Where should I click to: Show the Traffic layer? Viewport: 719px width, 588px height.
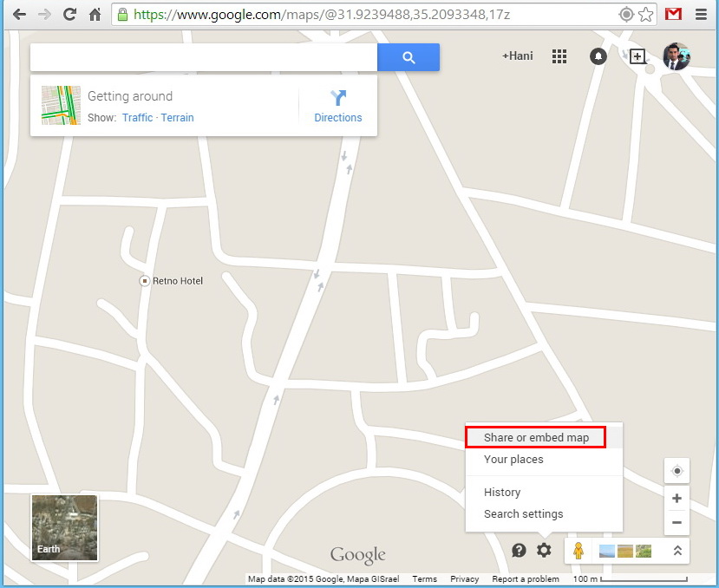click(137, 118)
